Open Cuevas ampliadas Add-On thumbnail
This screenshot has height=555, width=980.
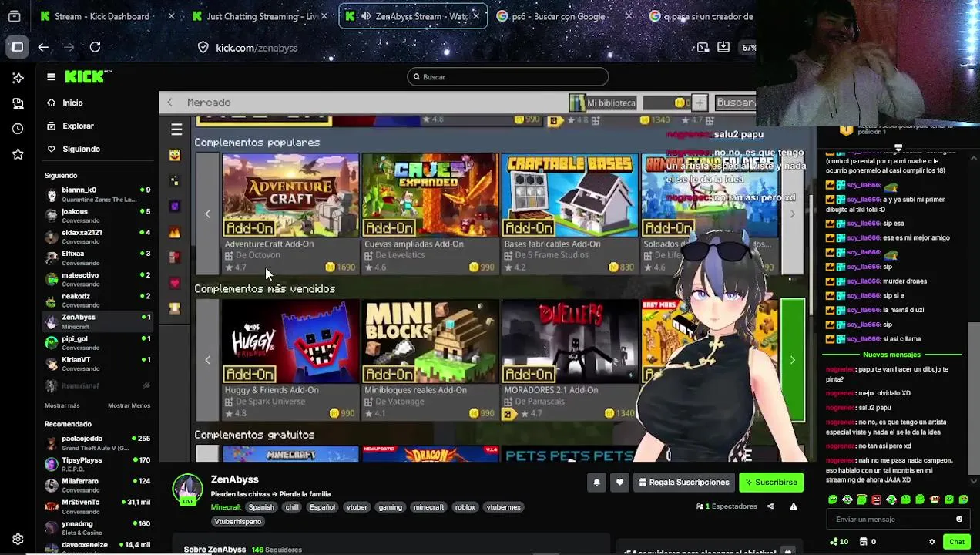[430, 195]
